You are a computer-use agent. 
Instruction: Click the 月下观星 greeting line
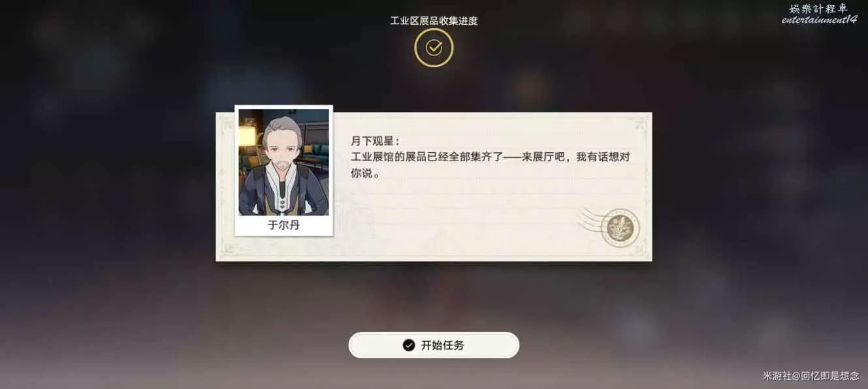pyautogui.click(x=375, y=141)
